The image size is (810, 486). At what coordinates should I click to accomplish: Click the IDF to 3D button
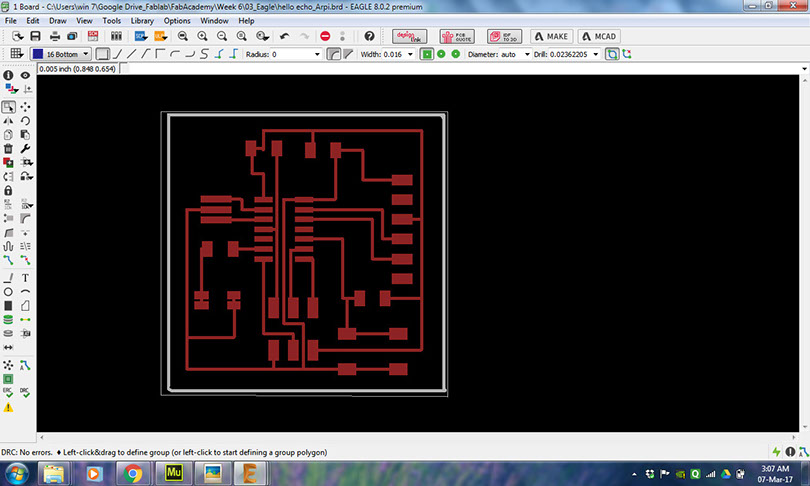click(x=504, y=36)
